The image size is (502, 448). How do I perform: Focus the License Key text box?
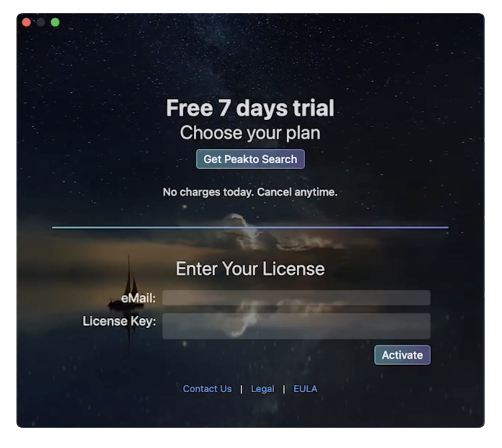pyautogui.click(x=296, y=326)
